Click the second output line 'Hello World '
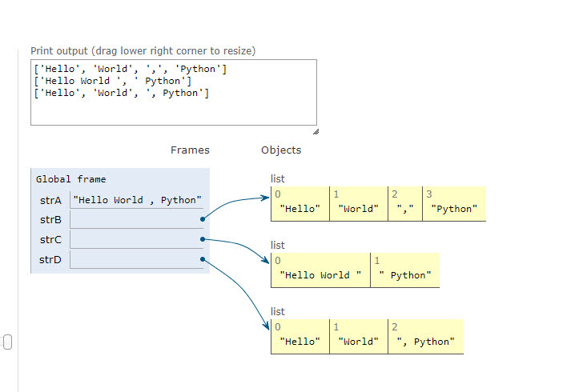579x392 pixels. (x=112, y=81)
